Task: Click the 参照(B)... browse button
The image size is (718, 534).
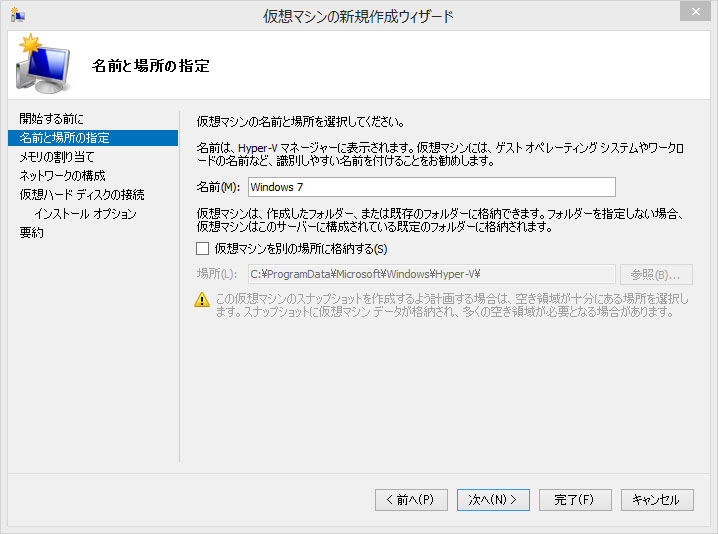Action: [x=656, y=274]
